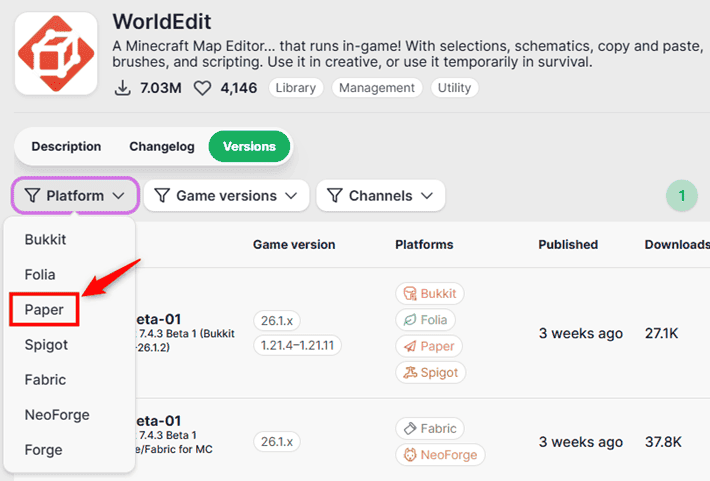
Task: Click the Fabric platform tag in second row
Action: (x=430, y=428)
